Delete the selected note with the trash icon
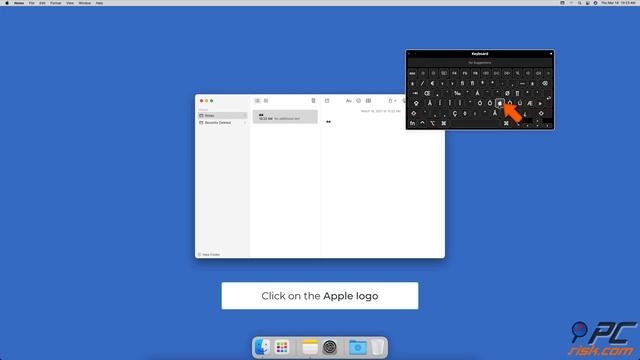 313,100
